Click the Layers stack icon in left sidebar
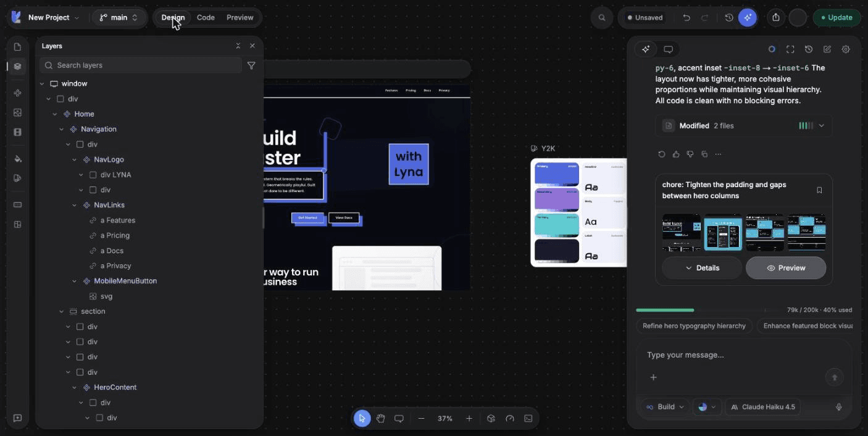 coord(17,66)
